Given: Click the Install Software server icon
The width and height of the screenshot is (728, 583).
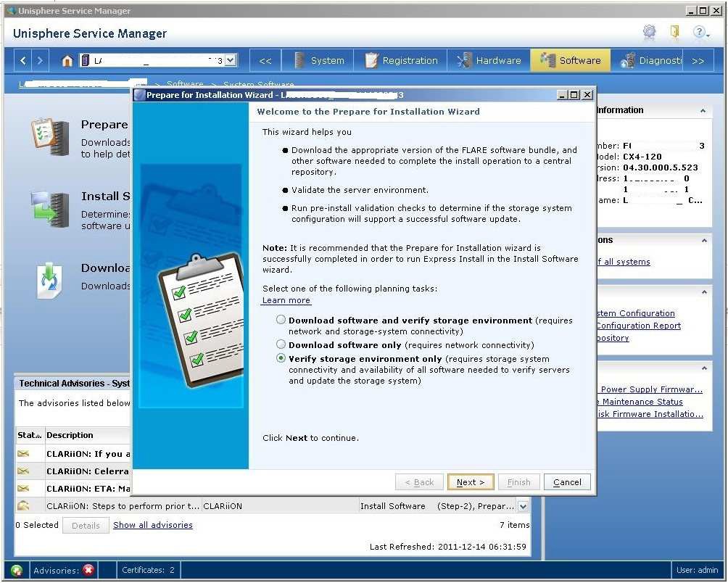Looking at the screenshot, I should (x=49, y=209).
